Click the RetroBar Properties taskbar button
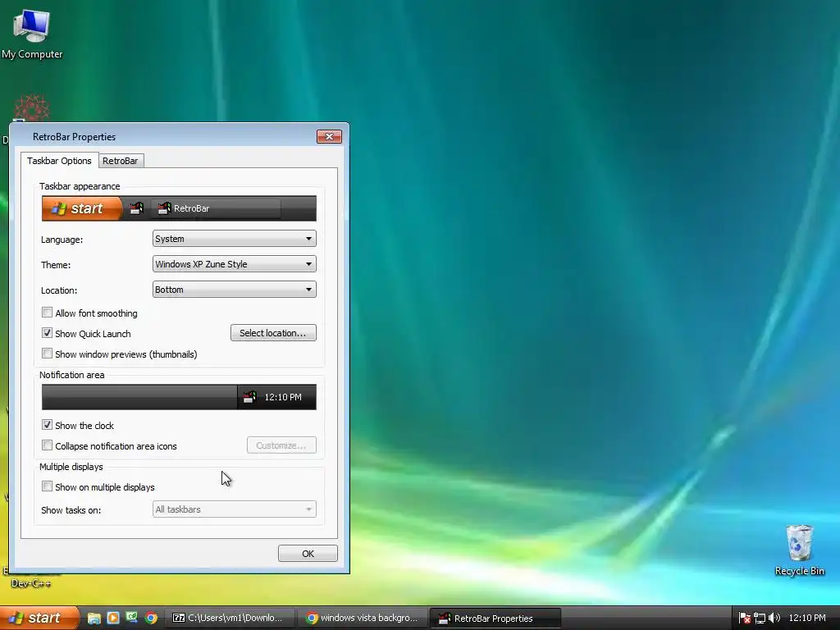 [495, 619]
